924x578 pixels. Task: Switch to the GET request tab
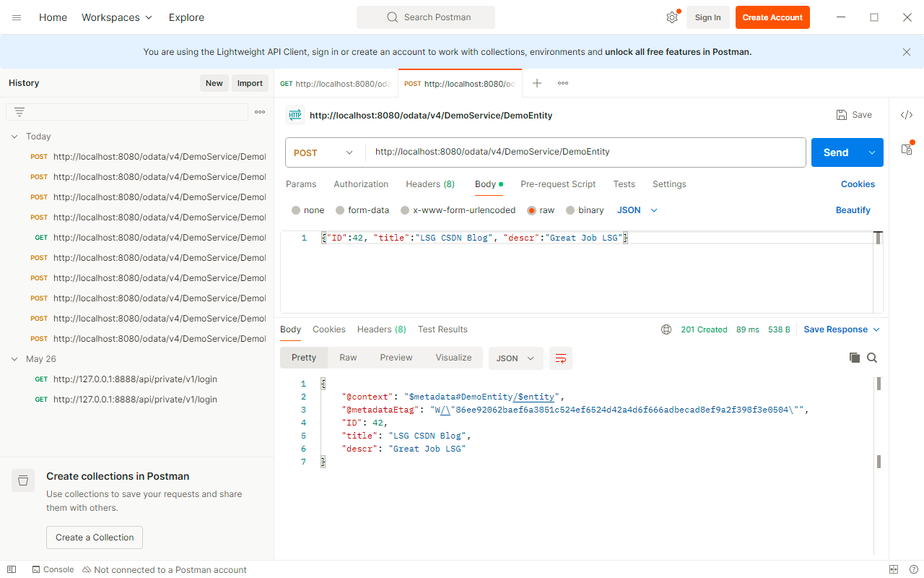click(x=336, y=84)
